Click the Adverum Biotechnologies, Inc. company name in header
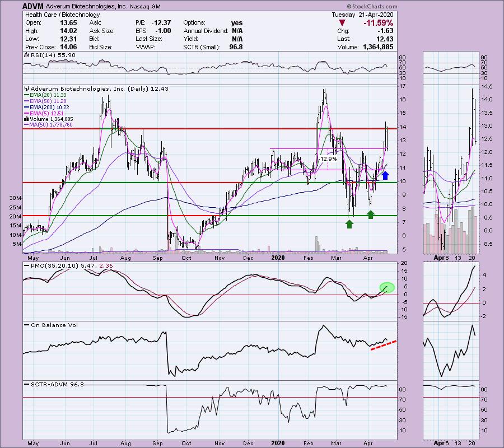This screenshot has width=504, height=448. point(86,6)
